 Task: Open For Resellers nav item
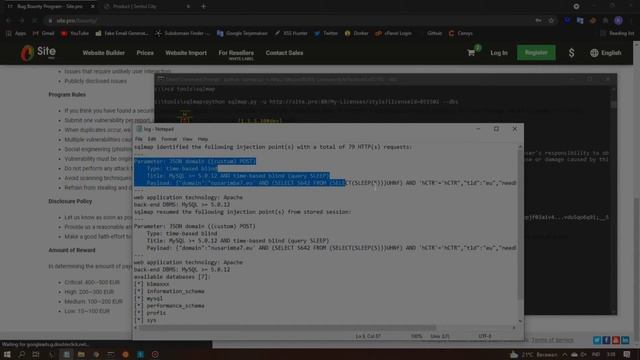point(236,53)
